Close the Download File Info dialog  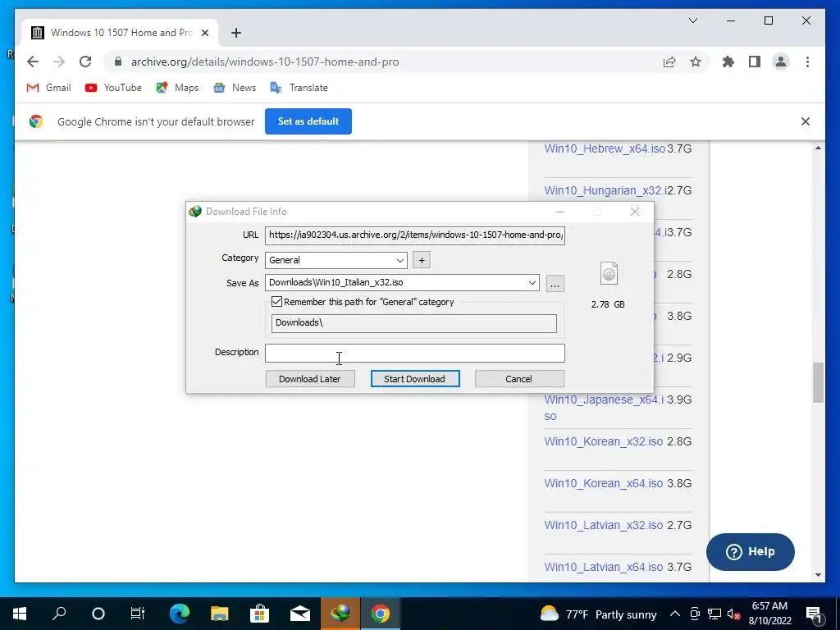(635, 212)
